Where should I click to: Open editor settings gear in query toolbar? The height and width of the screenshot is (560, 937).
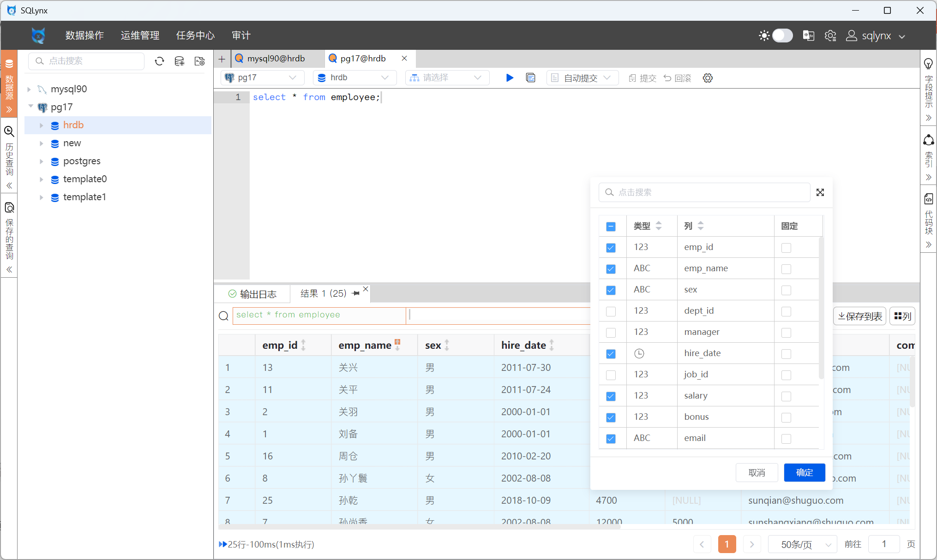pyautogui.click(x=708, y=78)
